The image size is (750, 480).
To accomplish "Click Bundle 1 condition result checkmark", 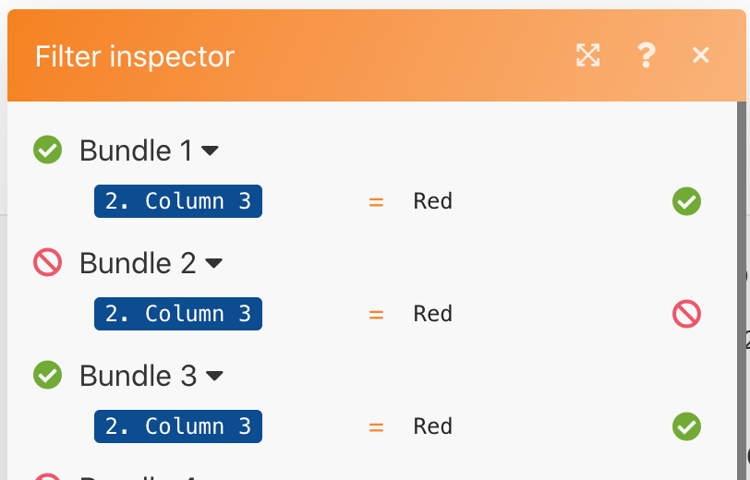I will pos(686,201).
